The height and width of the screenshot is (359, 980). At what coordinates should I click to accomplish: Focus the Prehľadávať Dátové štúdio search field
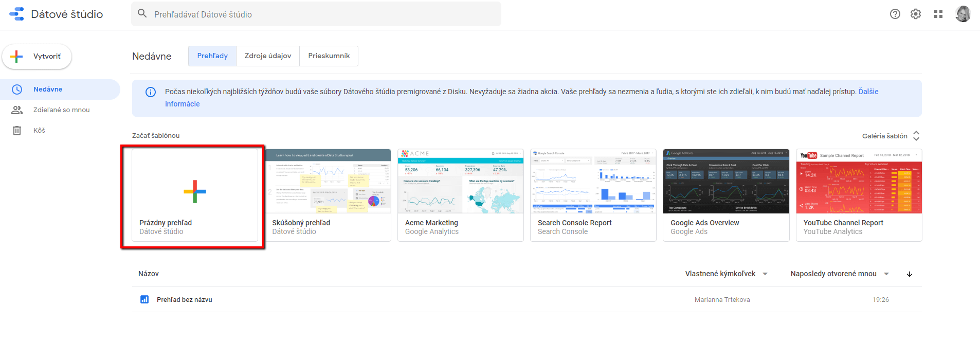(x=316, y=14)
